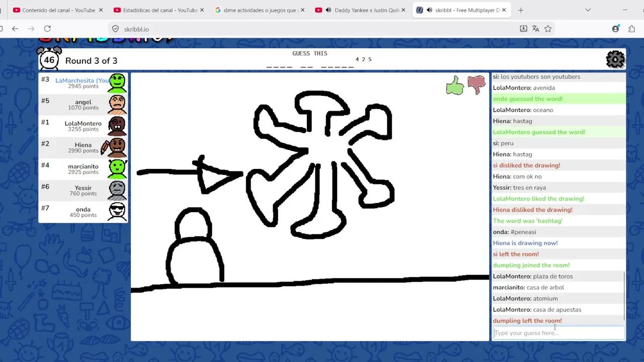Select marcianito player row
Viewport: 644px width, 362px height.
[x=83, y=169]
